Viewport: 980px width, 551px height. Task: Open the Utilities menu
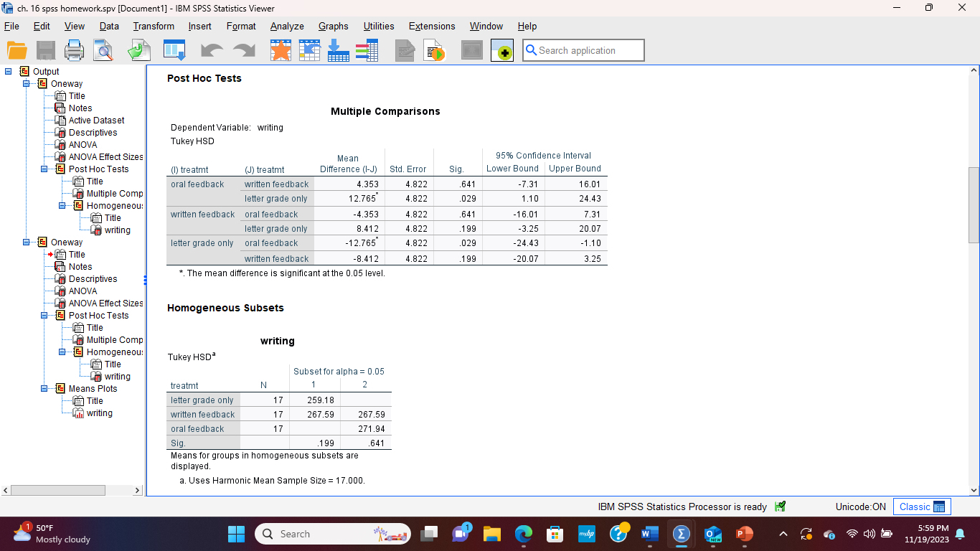click(x=379, y=26)
